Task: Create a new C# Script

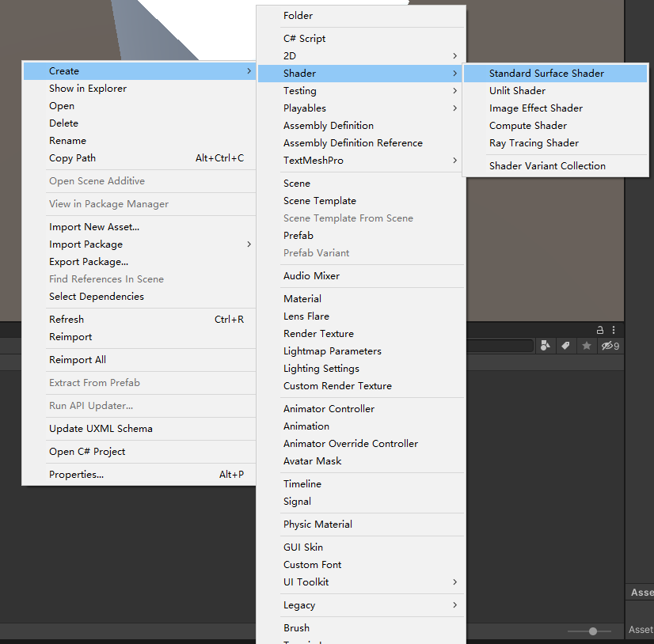Action: [x=361, y=38]
